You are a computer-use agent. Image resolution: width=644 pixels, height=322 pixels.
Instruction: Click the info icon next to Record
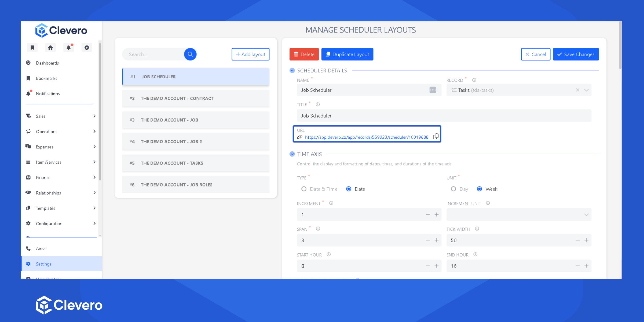(x=474, y=80)
